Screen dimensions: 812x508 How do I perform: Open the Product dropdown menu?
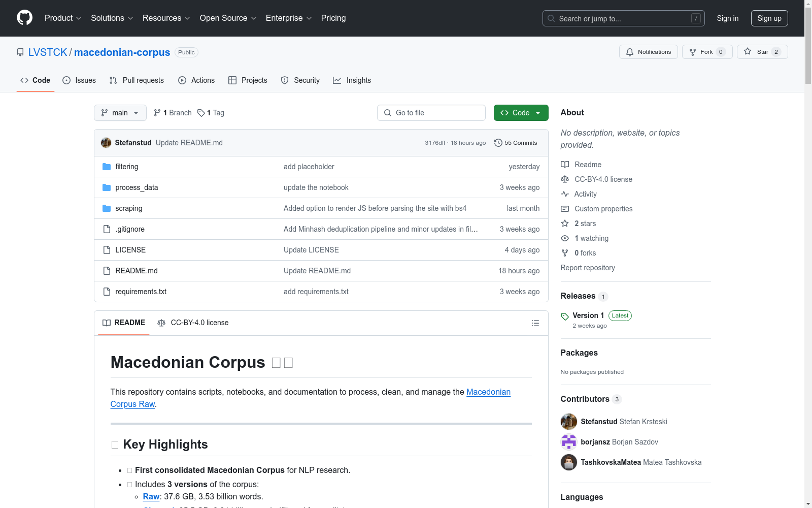tap(63, 18)
